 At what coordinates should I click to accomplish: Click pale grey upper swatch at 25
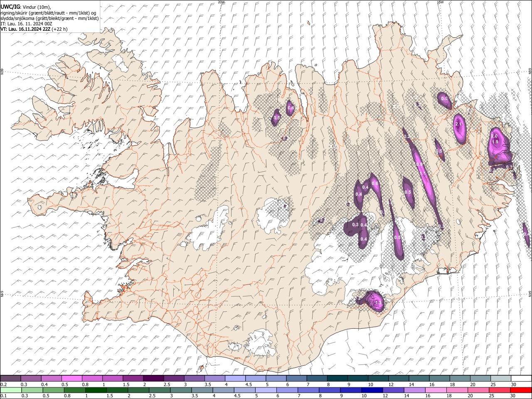pos(500,379)
